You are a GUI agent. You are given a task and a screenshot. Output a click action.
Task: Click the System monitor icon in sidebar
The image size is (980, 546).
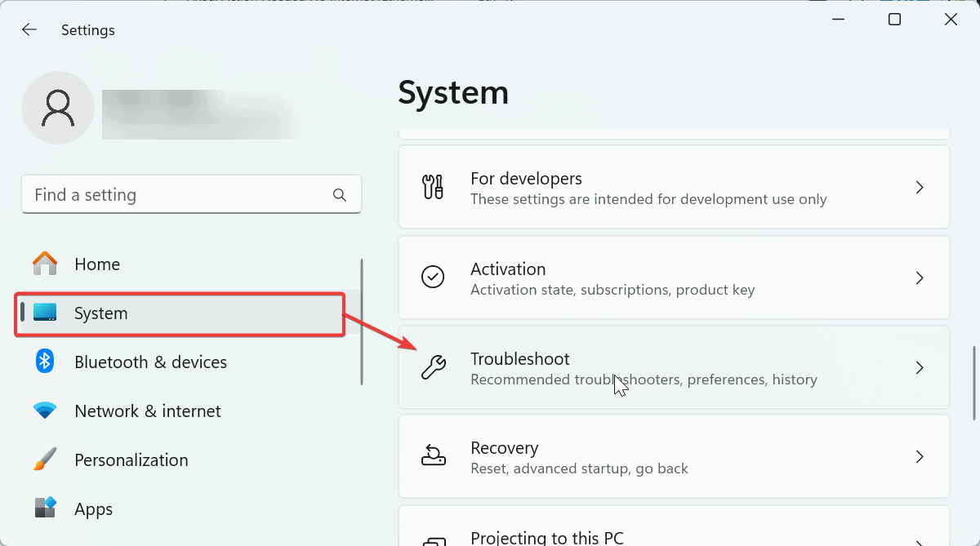click(45, 313)
